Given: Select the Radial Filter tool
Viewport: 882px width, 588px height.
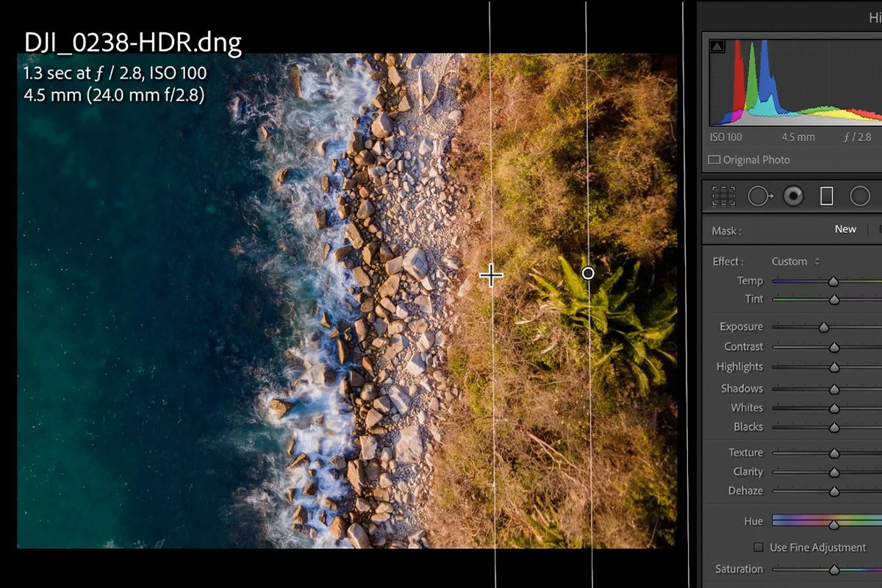Looking at the screenshot, I should pyautogui.click(x=860, y=196).
